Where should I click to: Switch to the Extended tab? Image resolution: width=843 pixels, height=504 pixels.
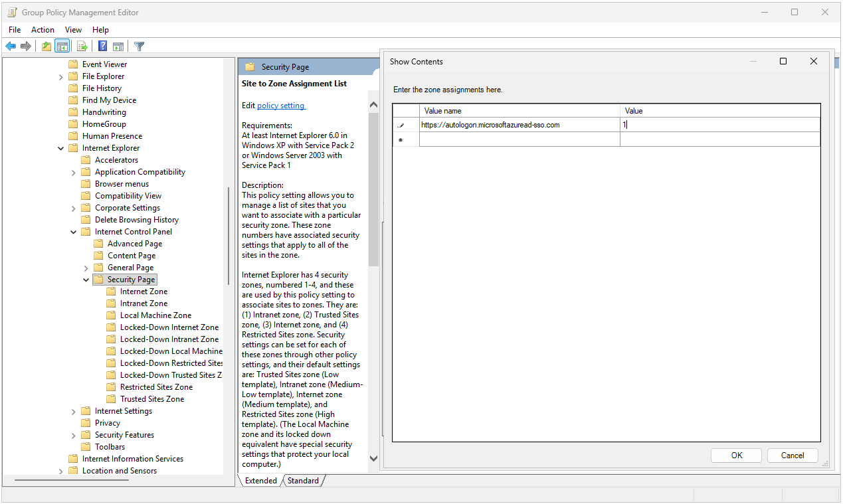(260, 480)
